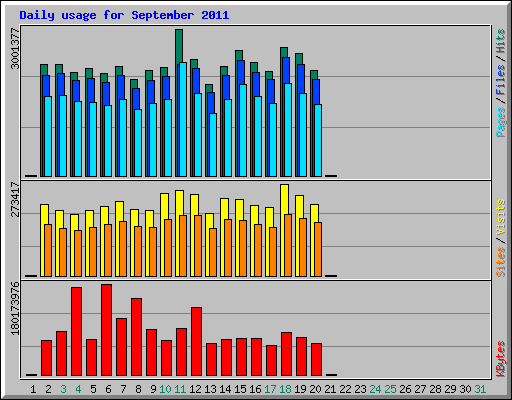Screen dimensions: 512x400
Task: Click the cyan Pages bar for day 2
Action: coord(48,136)
